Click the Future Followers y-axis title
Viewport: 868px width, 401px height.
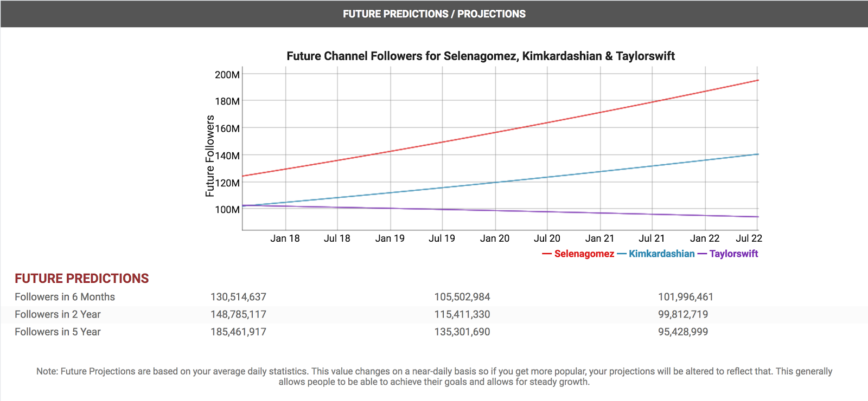click(210, 156)
